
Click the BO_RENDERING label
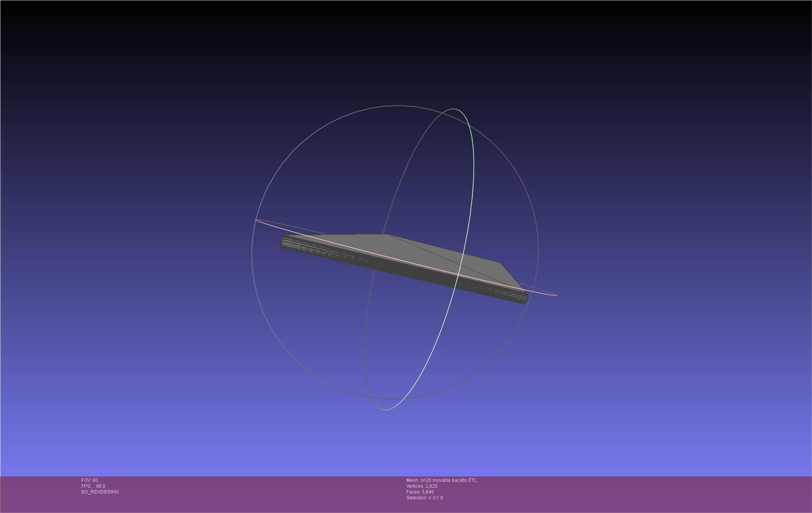point(100,492)
